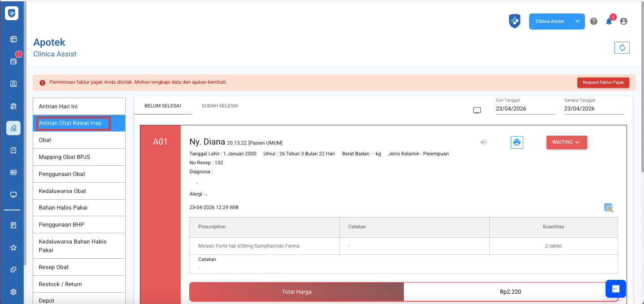
Task: Expand the WAITING status dropdown
Action: click(x=566, y=142)
